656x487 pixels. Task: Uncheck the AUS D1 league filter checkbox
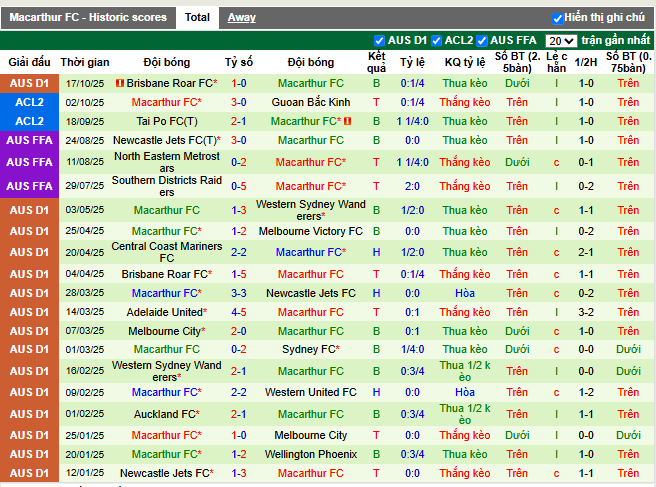pos(379,41)
